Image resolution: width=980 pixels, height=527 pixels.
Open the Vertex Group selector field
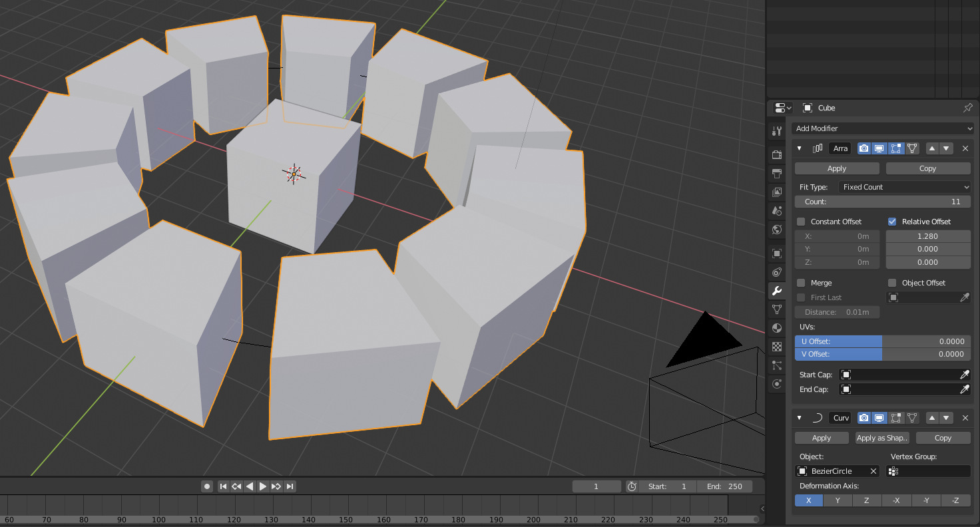tap(928, 471)
